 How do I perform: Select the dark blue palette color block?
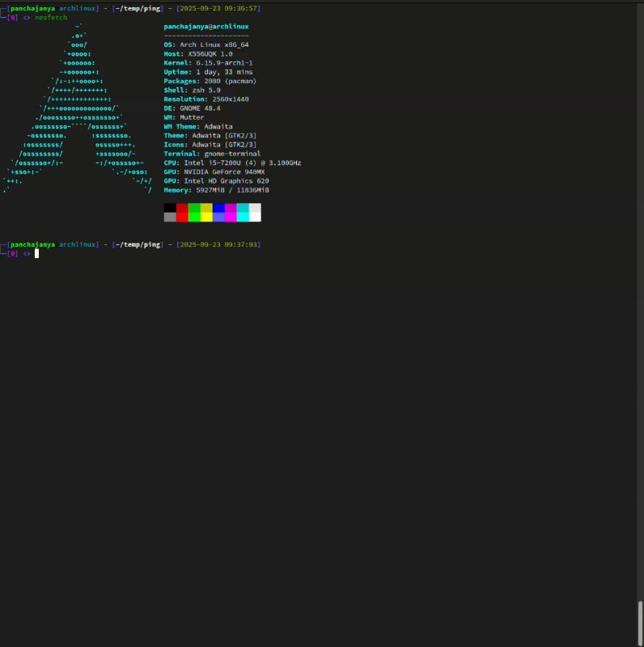pos(218,208)
